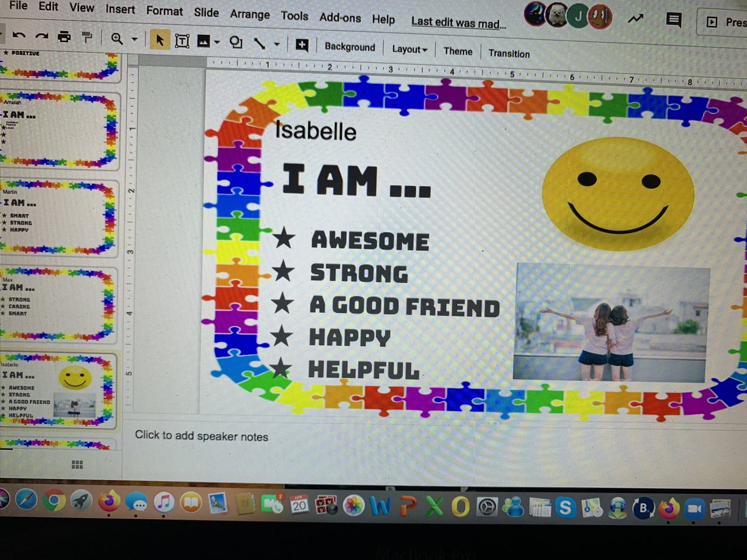Image resolution: width=747 pixels, height=560 pixels.
Task: Open the Edit menu
Action: click(48, 7)
